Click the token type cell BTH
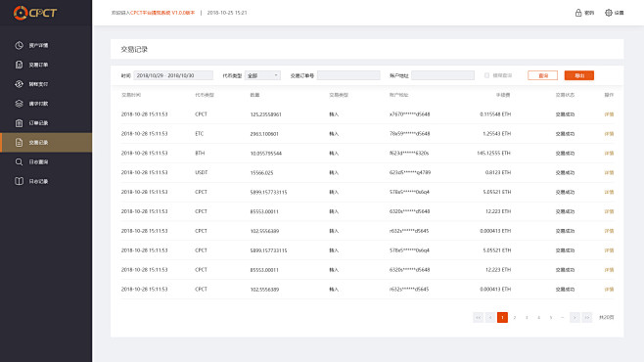 pyautogui.click(x=200, y=153)
